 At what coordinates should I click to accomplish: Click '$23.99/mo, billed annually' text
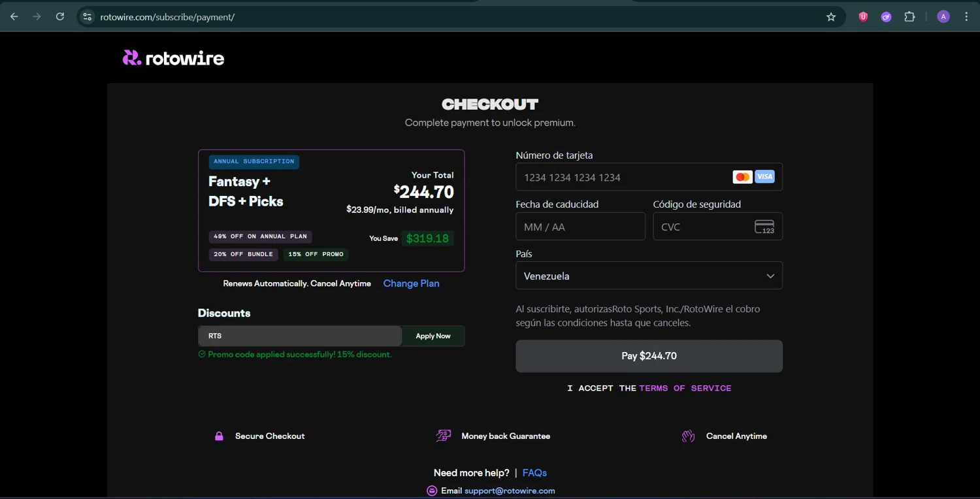400,210
